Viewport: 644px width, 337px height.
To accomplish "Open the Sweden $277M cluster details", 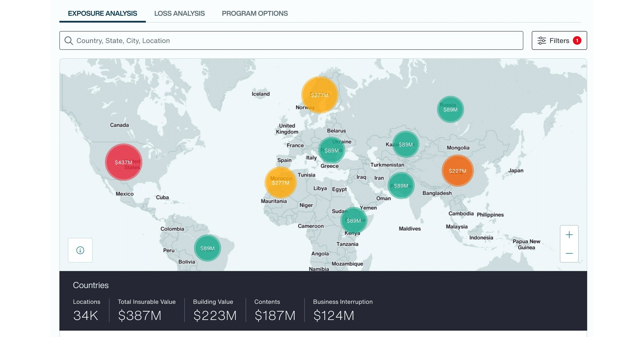I will click(x=319, y=95).
